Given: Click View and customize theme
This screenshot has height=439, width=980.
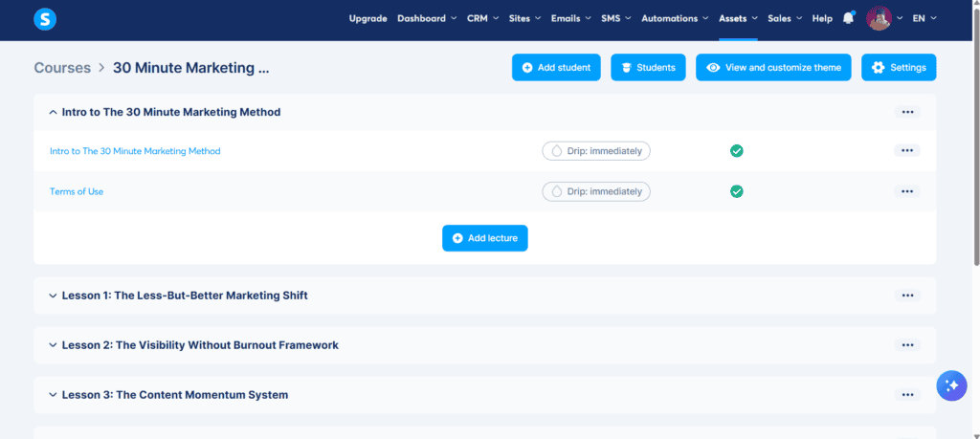Looking at the screenshot, I should [x=773, y=68].
